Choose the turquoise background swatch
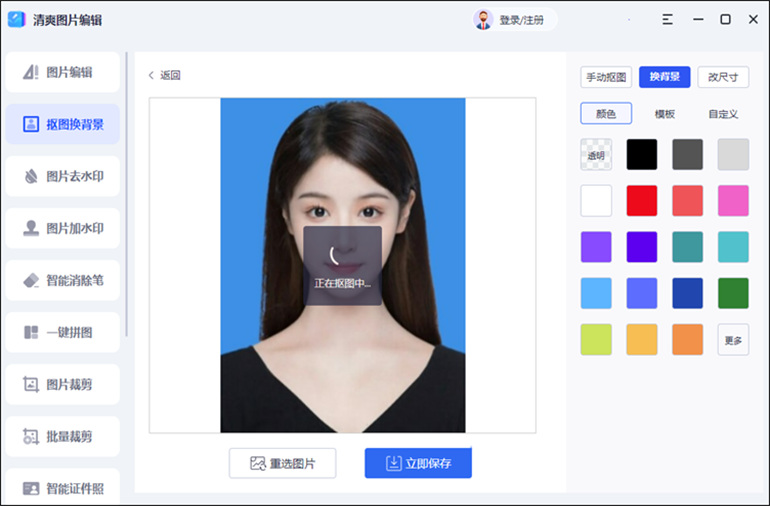The width and height of the screenshot is (770, 506). pos(733,247)
